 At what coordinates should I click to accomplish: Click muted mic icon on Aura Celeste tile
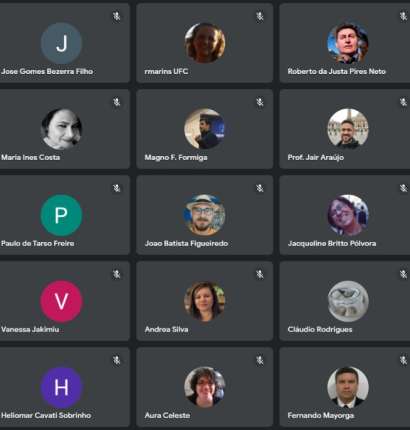[x=260, y=360]
